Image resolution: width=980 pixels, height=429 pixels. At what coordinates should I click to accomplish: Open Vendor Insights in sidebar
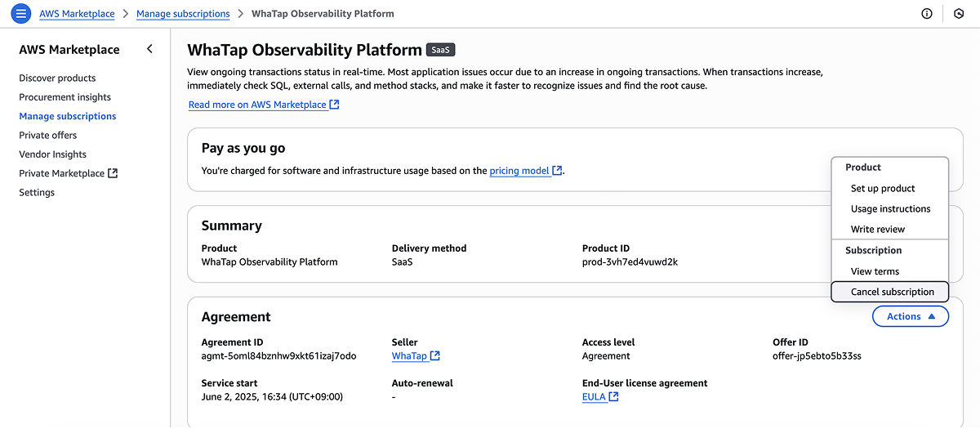[52, 154]
